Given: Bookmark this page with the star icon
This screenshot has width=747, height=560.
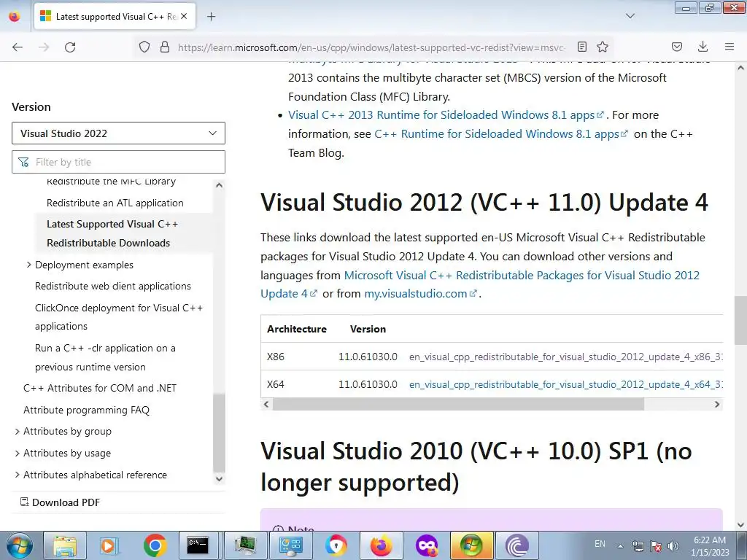Looking at the screenshot, I should 603,47.
